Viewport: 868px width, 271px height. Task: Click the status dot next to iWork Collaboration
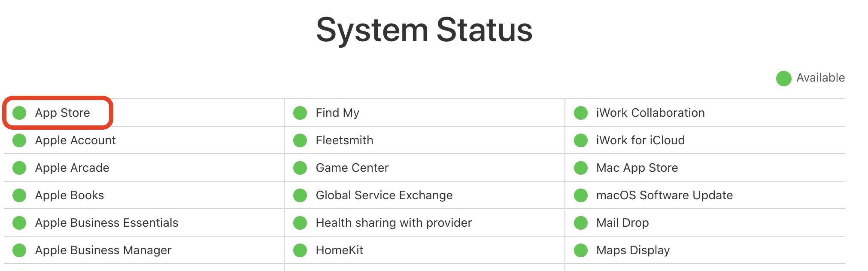click(x=581, y=113)
